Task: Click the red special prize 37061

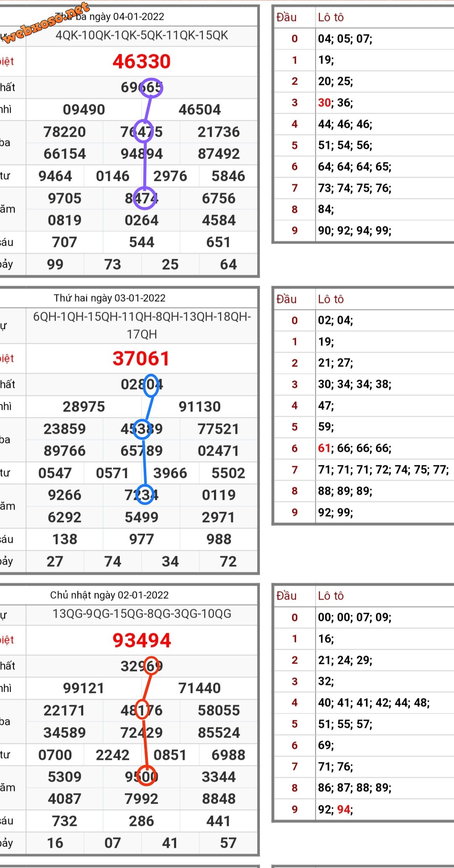Action: click(x=141, y=358)
